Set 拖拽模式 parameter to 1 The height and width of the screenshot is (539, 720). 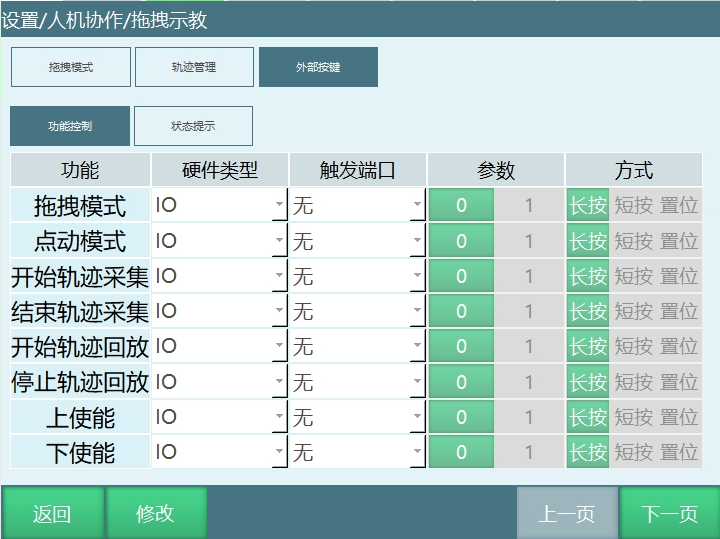click(x=529, y=205)
